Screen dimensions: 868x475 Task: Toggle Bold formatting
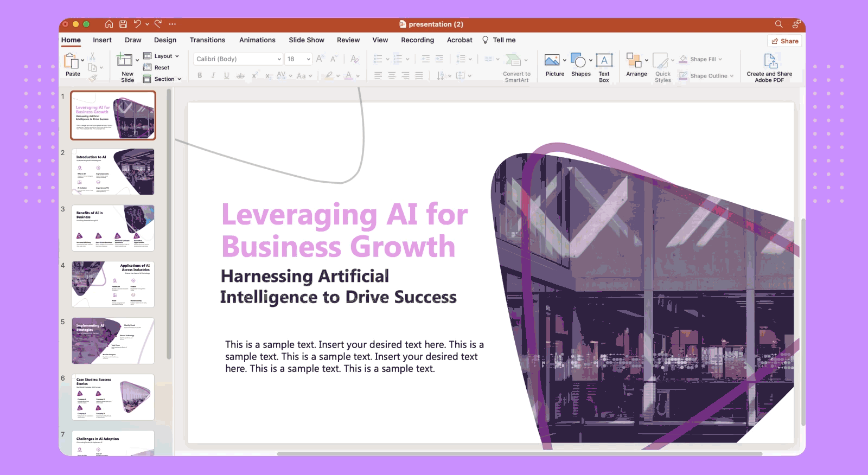click(200, 75)
